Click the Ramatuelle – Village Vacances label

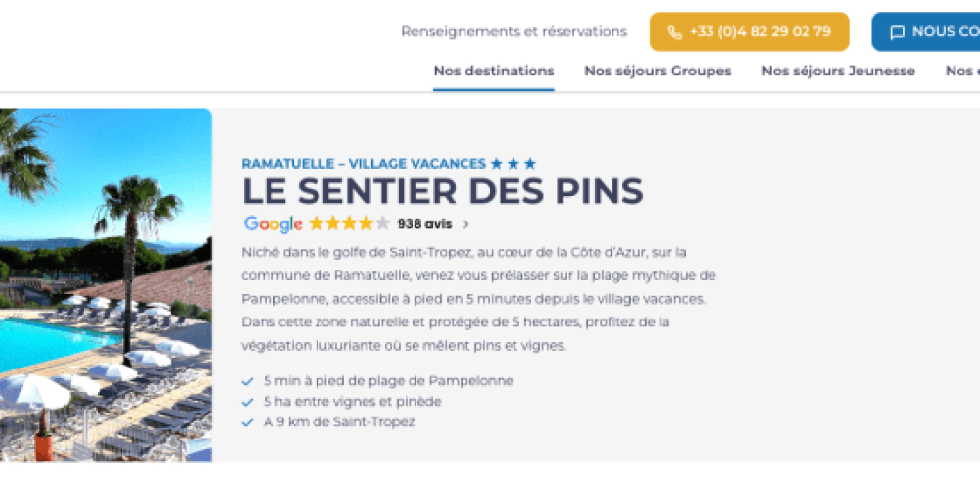pos(364,164)
